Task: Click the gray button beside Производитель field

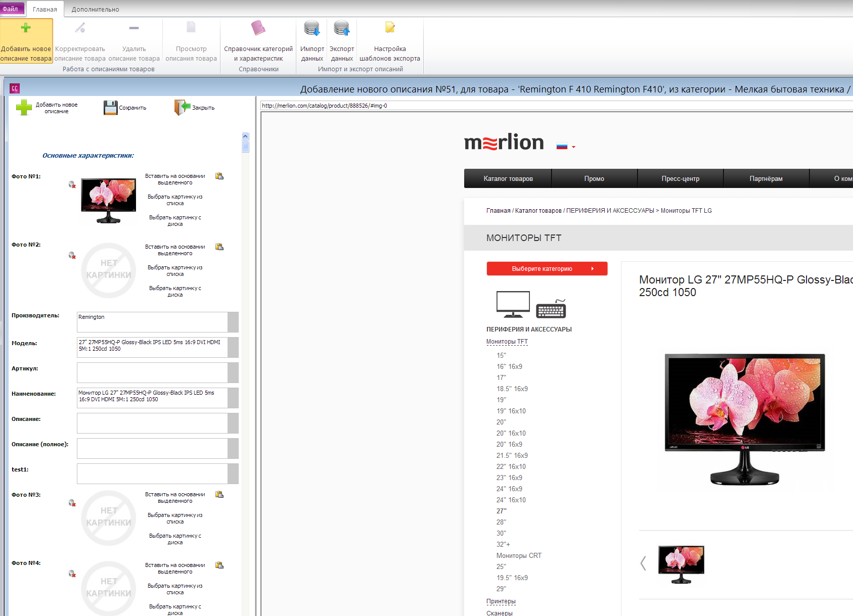Action: point(233,322)
